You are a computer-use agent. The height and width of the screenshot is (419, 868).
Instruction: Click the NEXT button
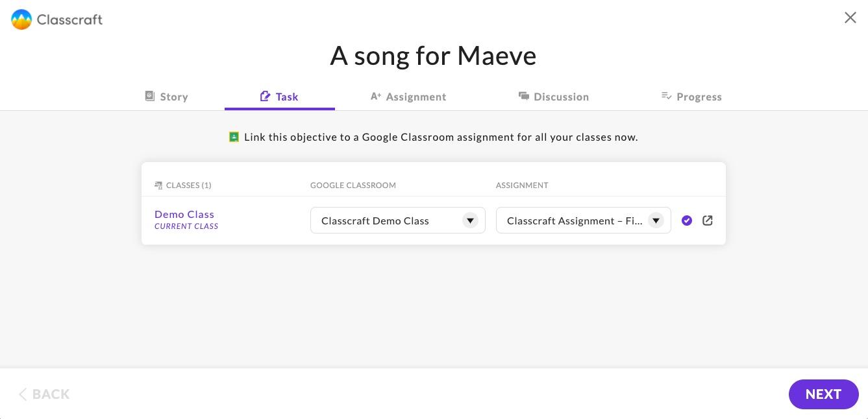coord(824,394)
